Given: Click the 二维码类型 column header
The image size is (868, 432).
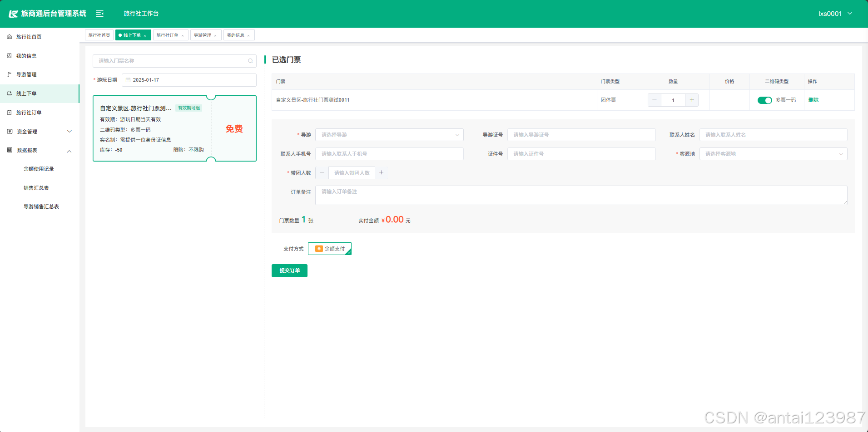Looking at the screenshot, I should point(777,82).
